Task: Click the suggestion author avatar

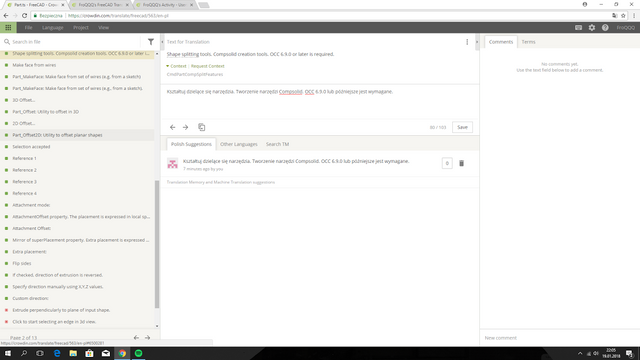Action: 172,164
